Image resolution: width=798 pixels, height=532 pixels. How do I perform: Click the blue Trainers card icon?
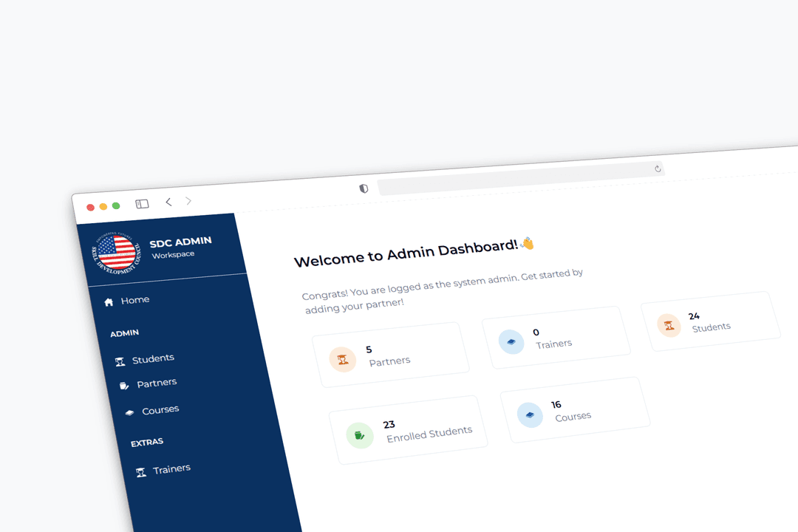coord(511,341)
